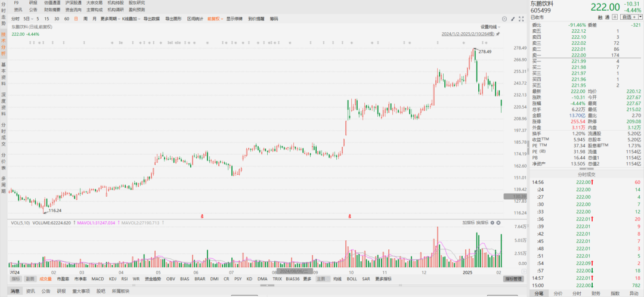Click 加指标 add indicator link
The height and width of the screenshot is (297, 644).
click(468, 222)
